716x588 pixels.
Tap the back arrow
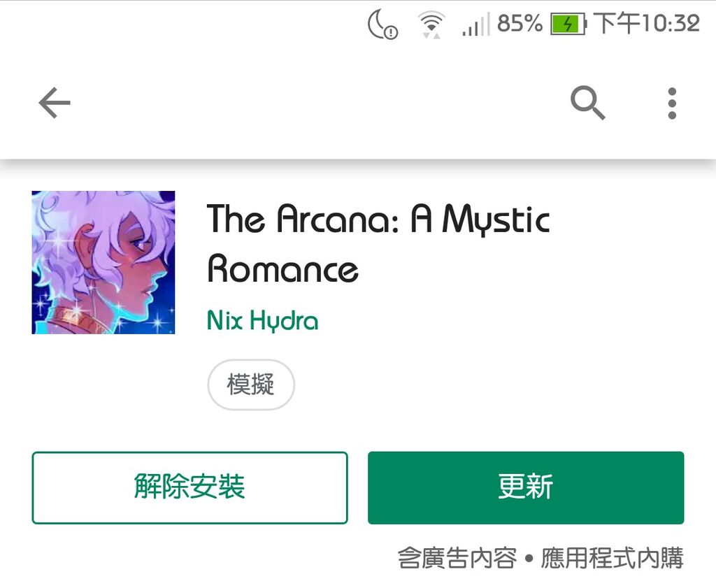(x=55, y=103)
